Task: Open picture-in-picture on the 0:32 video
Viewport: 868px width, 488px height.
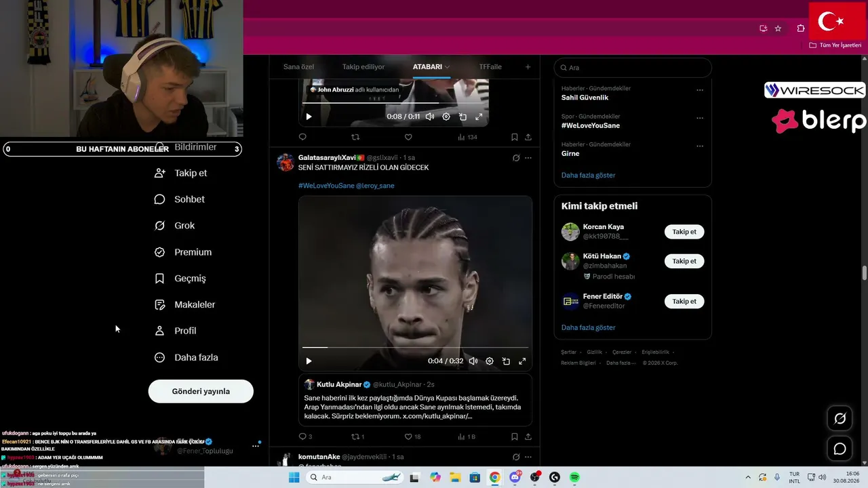Action: pos(506,361)
